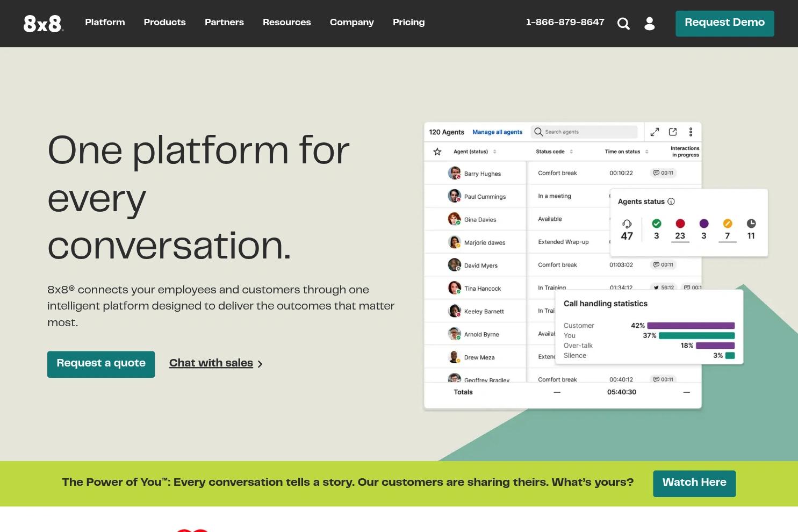Click the Search agents input field
798x532 pixels.
(x=584, y=132)
